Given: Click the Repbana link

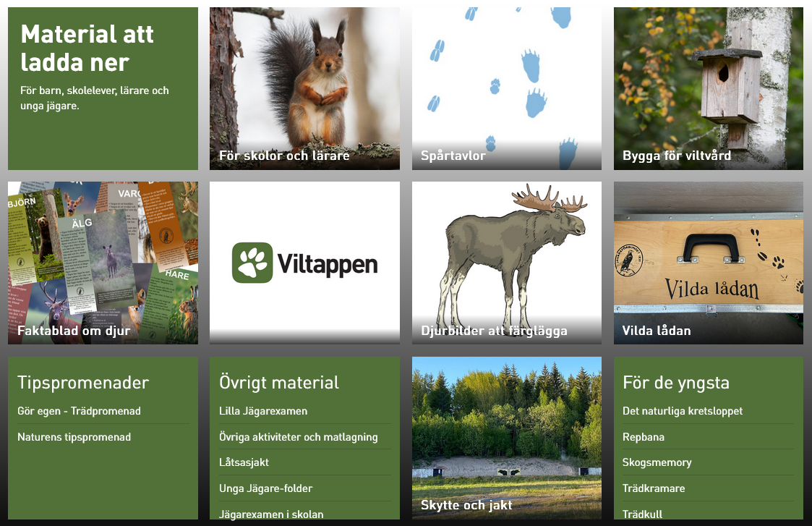Looking at the screenshot, I should coord(644,437).
